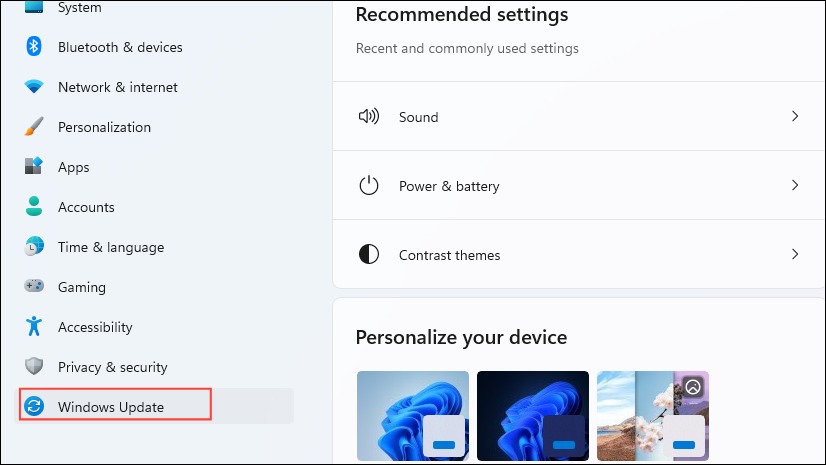
Task: Select the light Windows bloom theme thumbnail
Action: [x=412, y=416]
